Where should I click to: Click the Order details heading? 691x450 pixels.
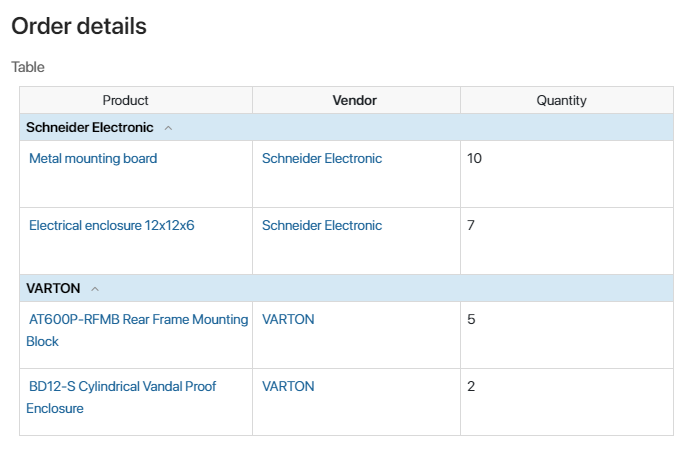(x=79, y=26)
